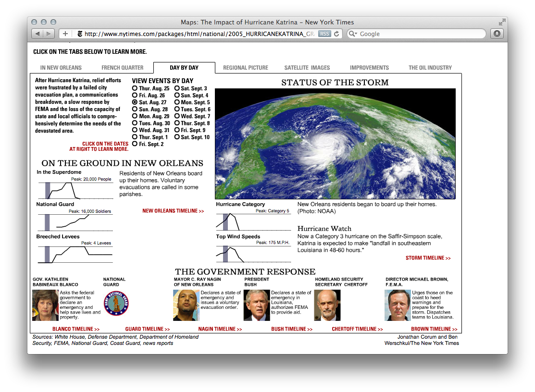Click the RSS badge in the address bar

point(324,34)
